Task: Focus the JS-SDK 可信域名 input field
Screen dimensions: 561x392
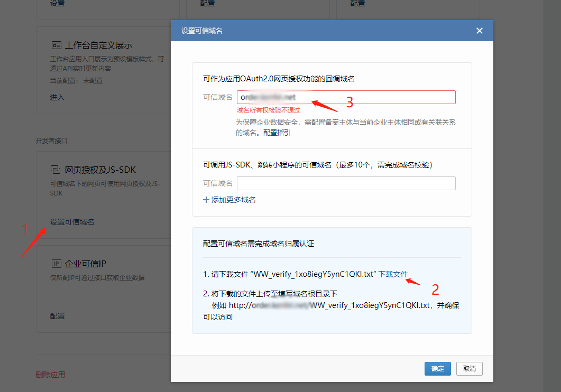Action: [x=346, y=183]
